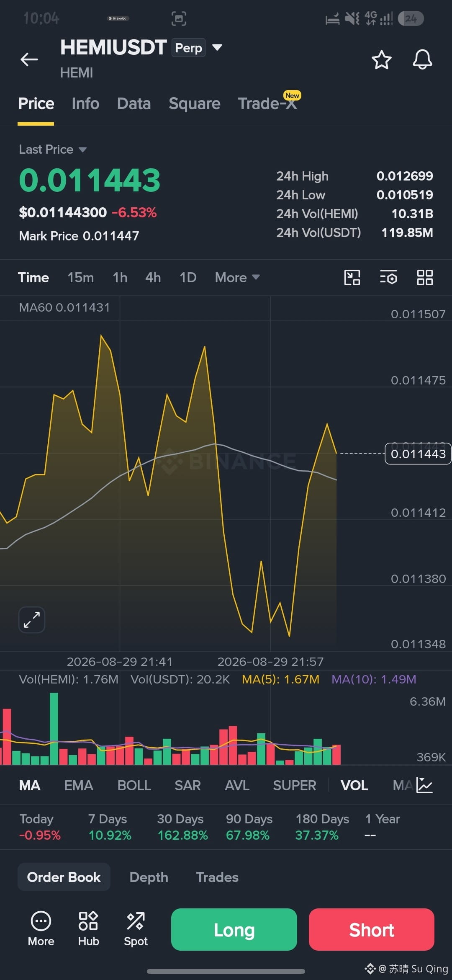
Task: Toggle the VOL sub-indicator
Action: tap(354, 786)
